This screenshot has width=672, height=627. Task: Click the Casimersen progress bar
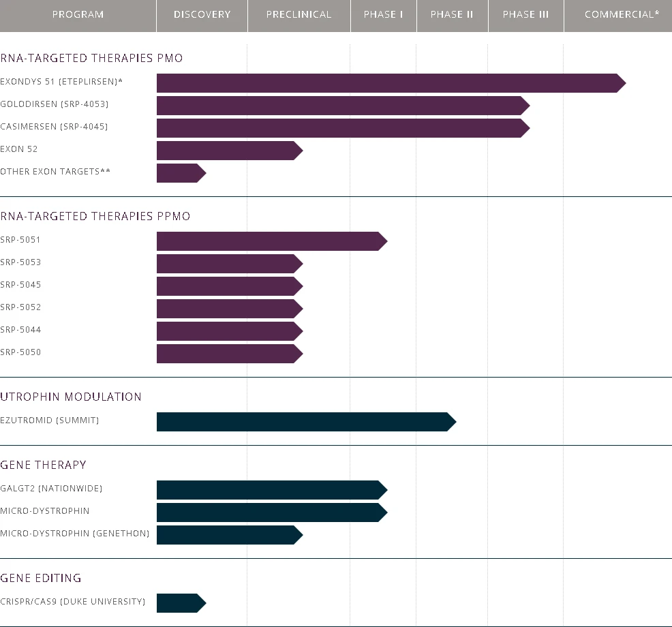pos(343,128)
